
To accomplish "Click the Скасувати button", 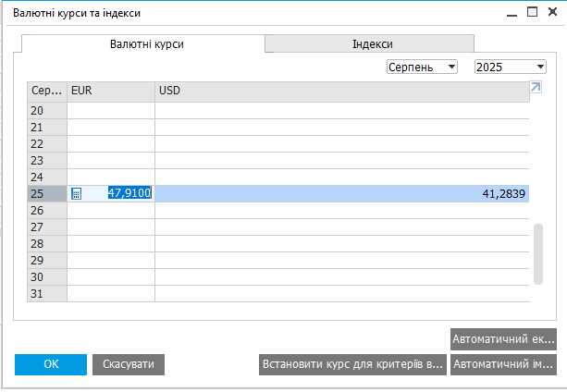I will 129,364.
